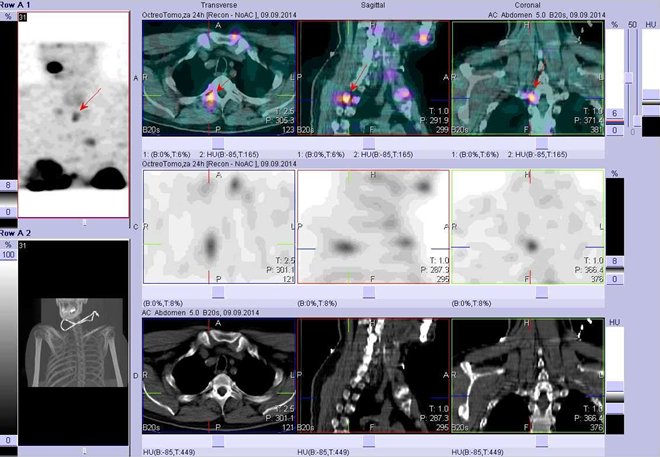The image size is (660, 457).
Task: Activate the fused Sagittal view in top row
Action: pos(372,77)
